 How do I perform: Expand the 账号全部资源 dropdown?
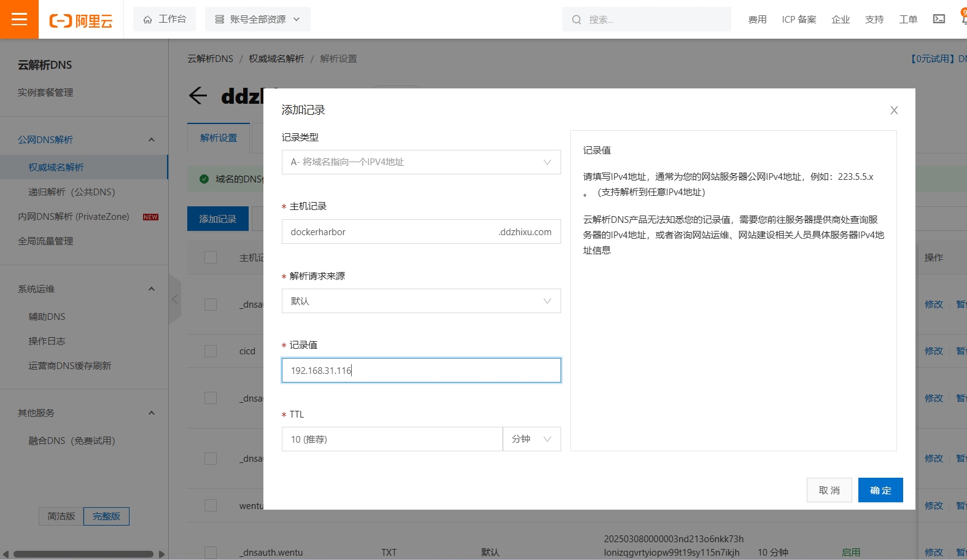[258, 19]
